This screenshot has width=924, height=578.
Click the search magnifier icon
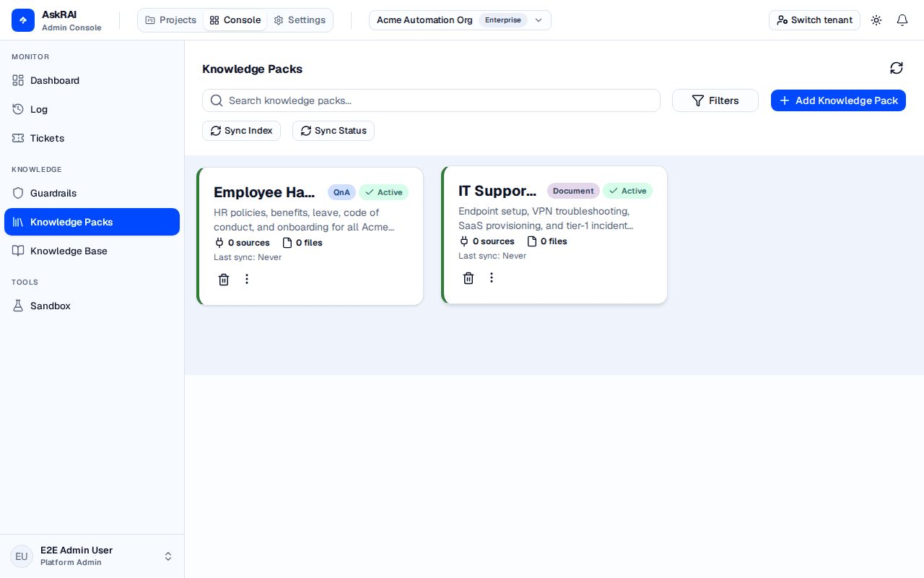click(x=217, y=100)
